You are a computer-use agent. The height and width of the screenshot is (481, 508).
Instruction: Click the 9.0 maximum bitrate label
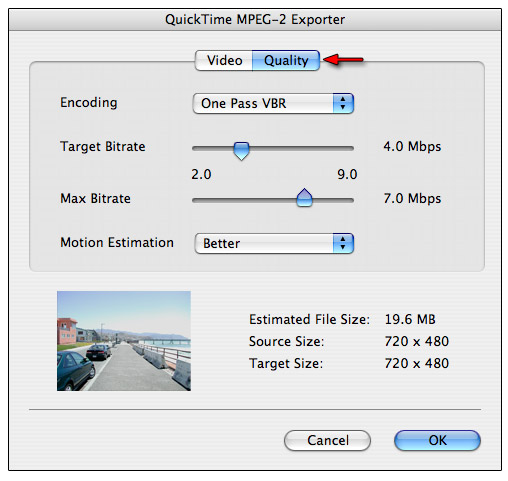click(347, 174)
